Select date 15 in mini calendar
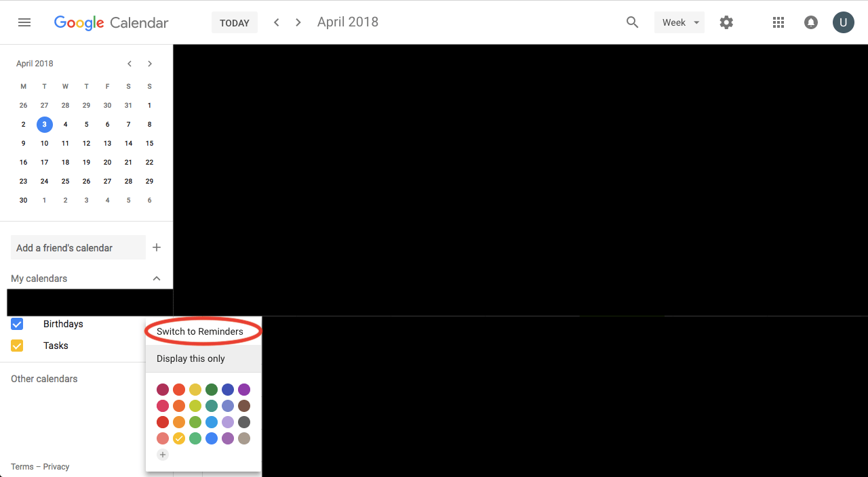Viewport: 868px width, 477px height. 150,143
